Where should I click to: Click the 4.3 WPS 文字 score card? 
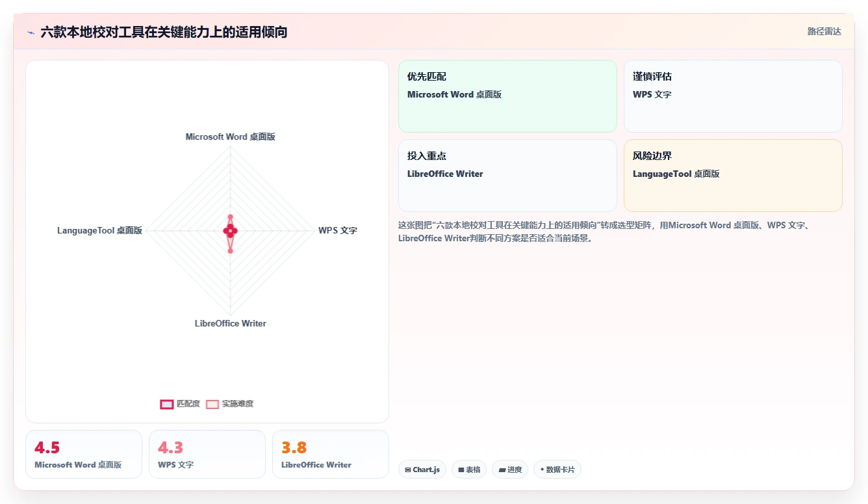point(207,454)
